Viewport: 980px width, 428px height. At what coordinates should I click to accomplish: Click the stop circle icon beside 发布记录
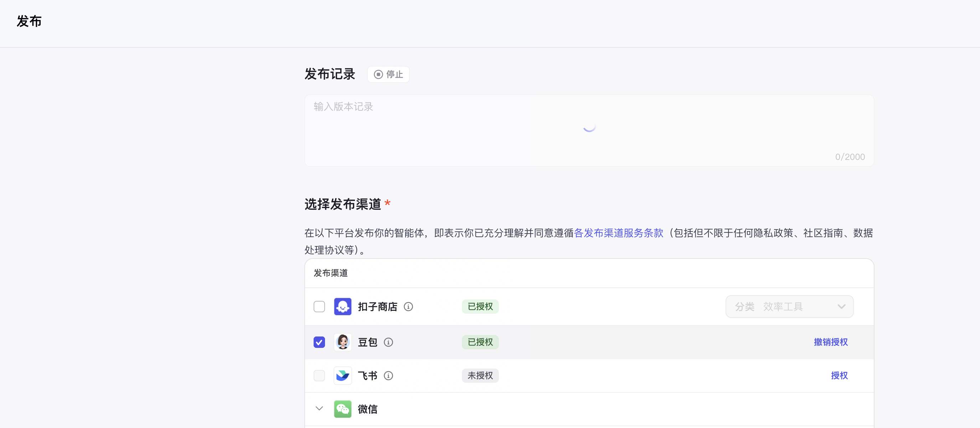(x=378, y=74)
